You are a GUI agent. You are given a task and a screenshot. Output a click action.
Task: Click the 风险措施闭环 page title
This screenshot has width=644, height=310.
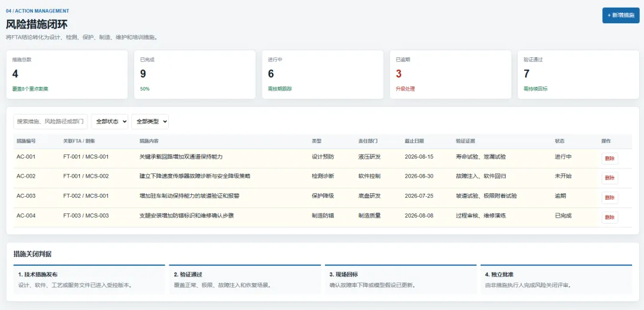pyautogui.click(x=36, y=24)
